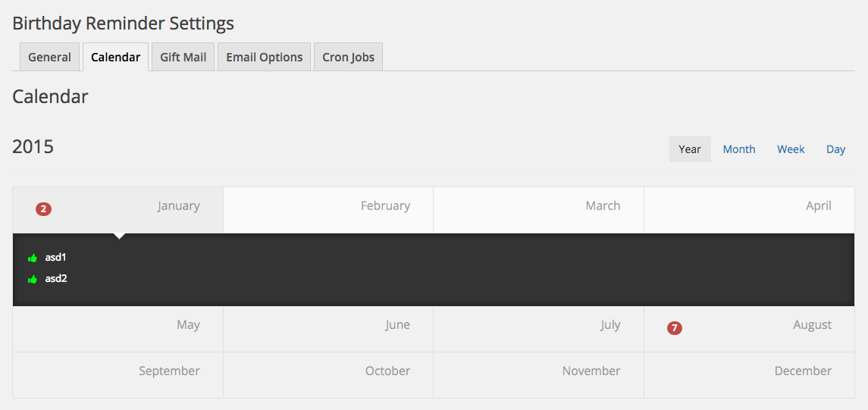This screenshot has height=410, width=868.
Task: Expand the February month cell
Action: [328, 210]
